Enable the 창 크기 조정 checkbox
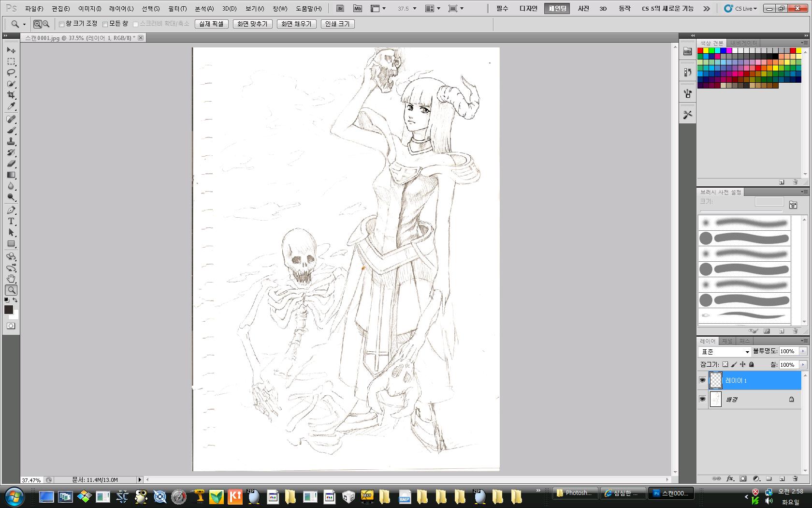 [62, 24]
